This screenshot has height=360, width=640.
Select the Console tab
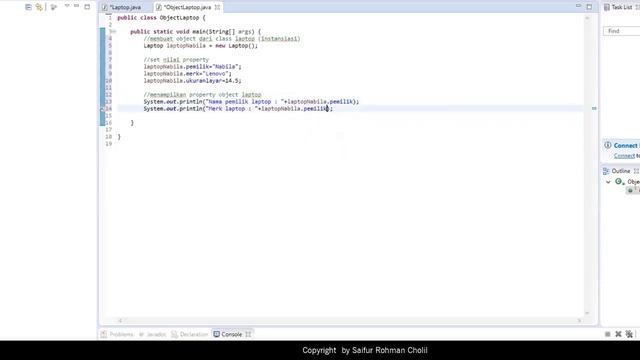[x=231, y=334]
